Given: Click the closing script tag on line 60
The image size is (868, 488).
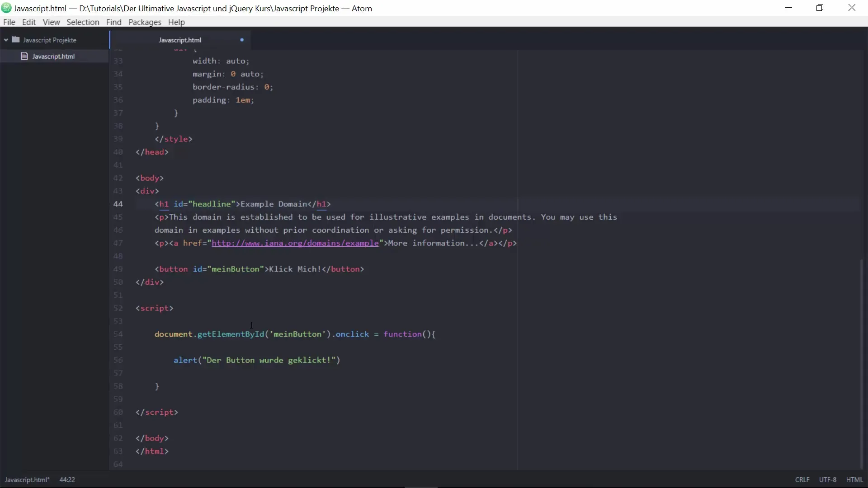Looking at the screenshot, I should pos(157,413).
